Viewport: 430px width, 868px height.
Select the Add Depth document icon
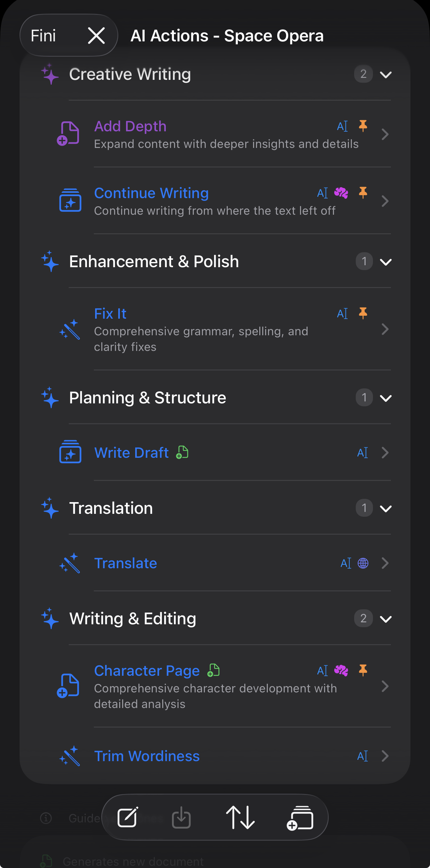pyautogui.click(x=69, y=134)
